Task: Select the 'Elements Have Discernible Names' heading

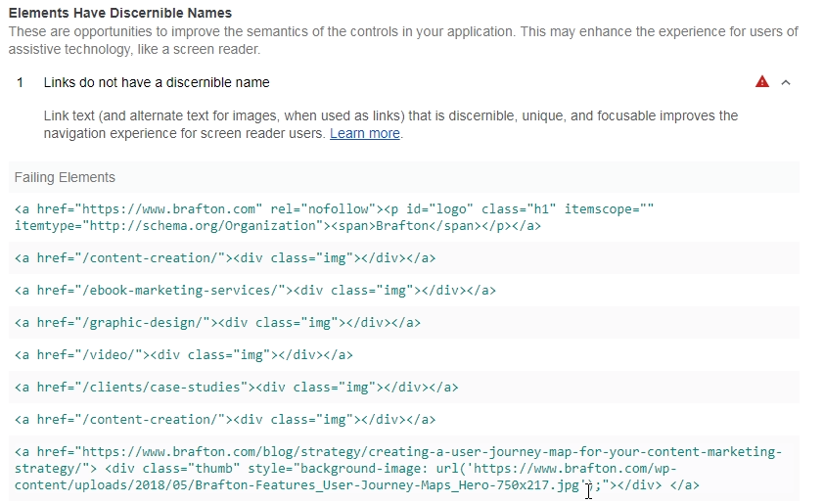Action: click(x=120, y=14)
